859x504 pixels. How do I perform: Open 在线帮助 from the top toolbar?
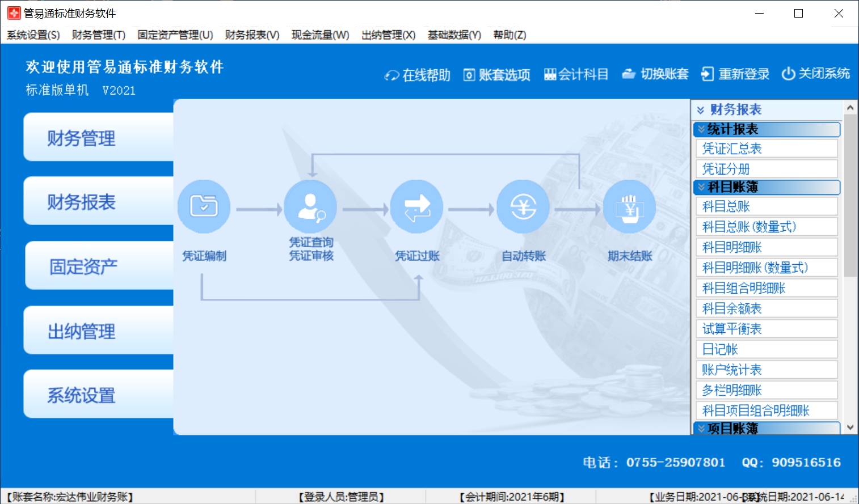click(418, 75)
